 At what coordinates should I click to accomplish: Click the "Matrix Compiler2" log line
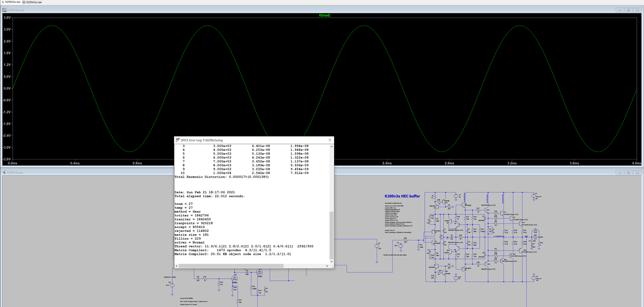[232, 254]
